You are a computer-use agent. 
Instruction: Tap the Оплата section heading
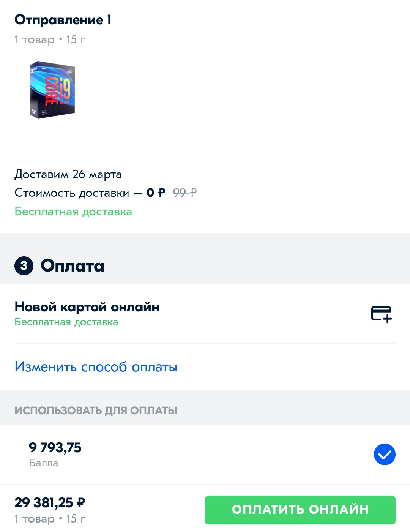72,266
